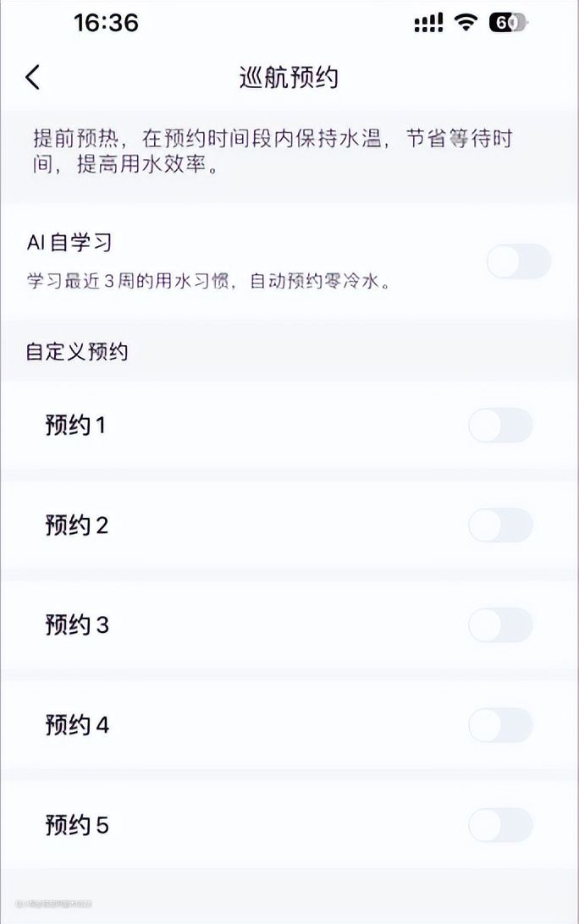Enable the AI自学习 switch

(518, 261)
